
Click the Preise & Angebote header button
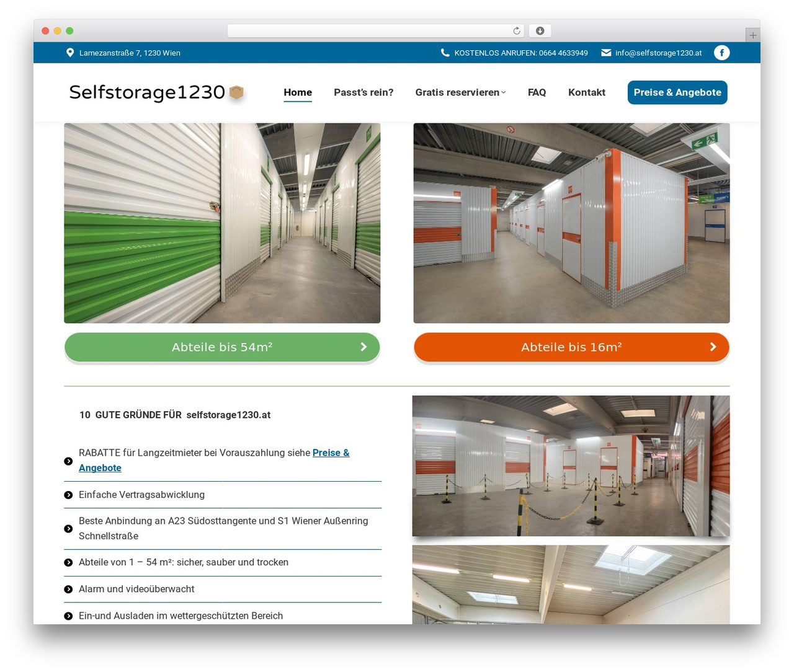coord(677,92)
